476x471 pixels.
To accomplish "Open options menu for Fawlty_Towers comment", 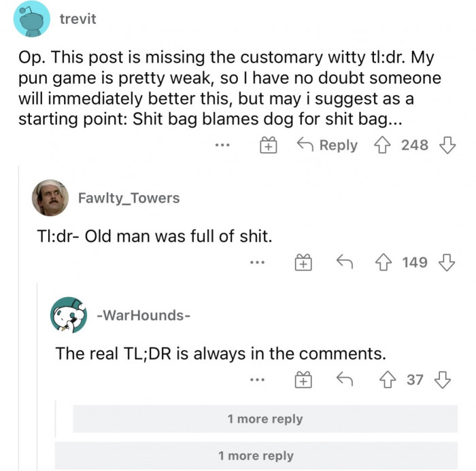I will [257, 262].
